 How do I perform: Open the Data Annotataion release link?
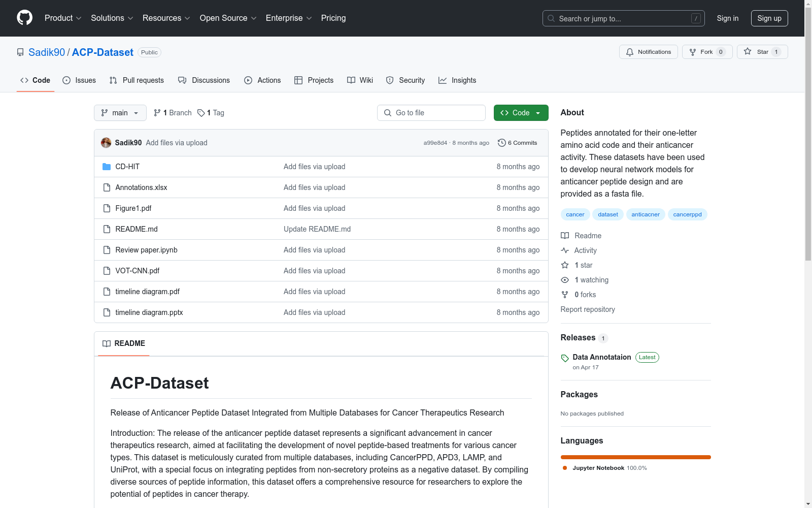click(x=602, y=357)
